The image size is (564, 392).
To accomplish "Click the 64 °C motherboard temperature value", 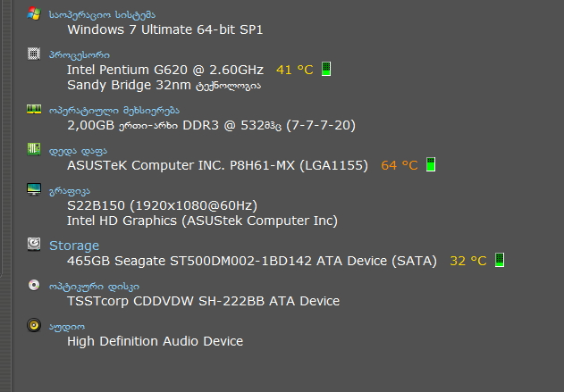I will [x=400, y=165].
